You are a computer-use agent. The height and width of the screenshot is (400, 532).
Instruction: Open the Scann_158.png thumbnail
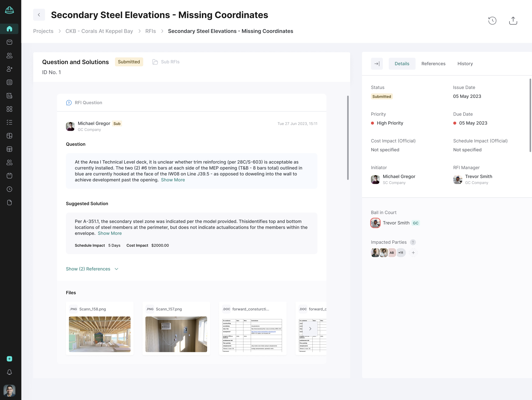coord(100,334)
